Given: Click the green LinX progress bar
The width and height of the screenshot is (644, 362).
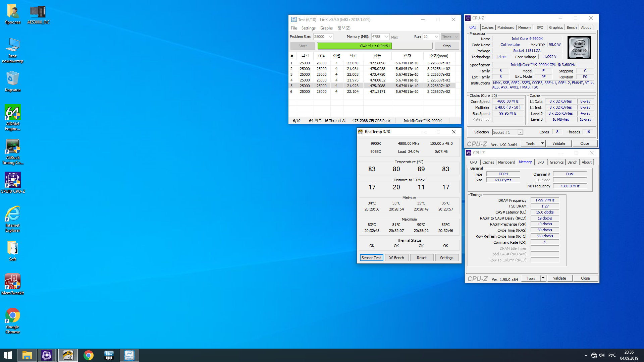Looking at the screenshot, I should [x=354, y=46].
